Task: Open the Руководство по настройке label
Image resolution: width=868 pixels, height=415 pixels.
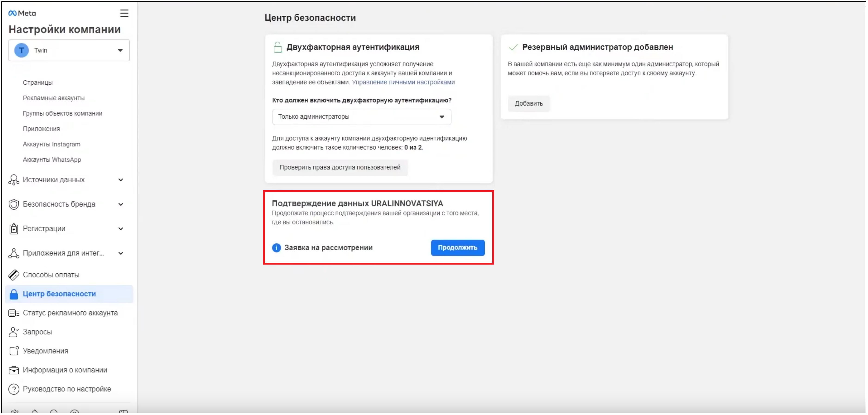Action: tap(67, 389)
